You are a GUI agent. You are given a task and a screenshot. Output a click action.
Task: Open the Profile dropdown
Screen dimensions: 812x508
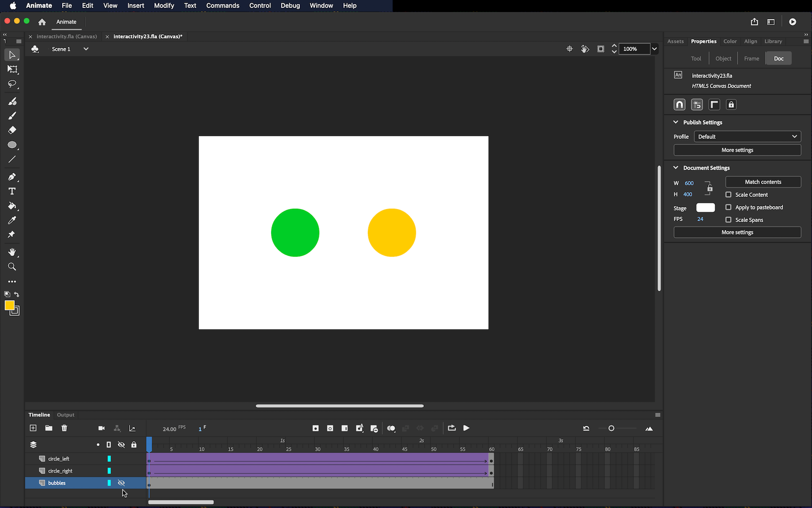(747, 136)
